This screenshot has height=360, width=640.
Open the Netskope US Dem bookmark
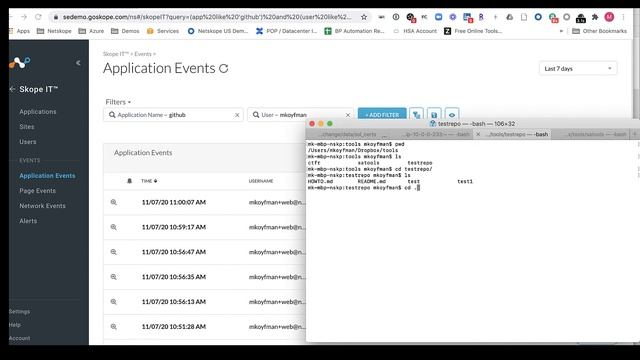(218, 31)
